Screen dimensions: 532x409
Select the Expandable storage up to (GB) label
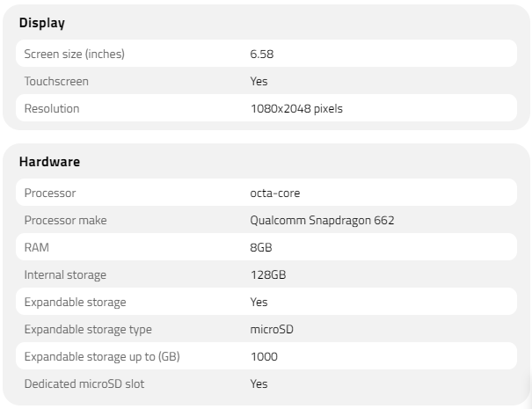pyautogui.click(x=102, y=356)
